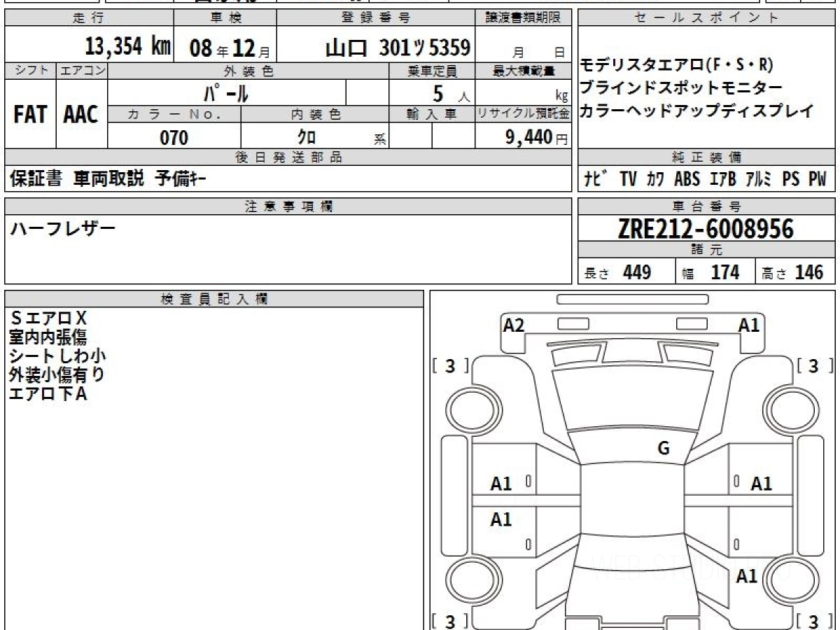840x630 pixels.
Task: Click the 検査員記入欄 section header
Action: (x=214, y=299)
